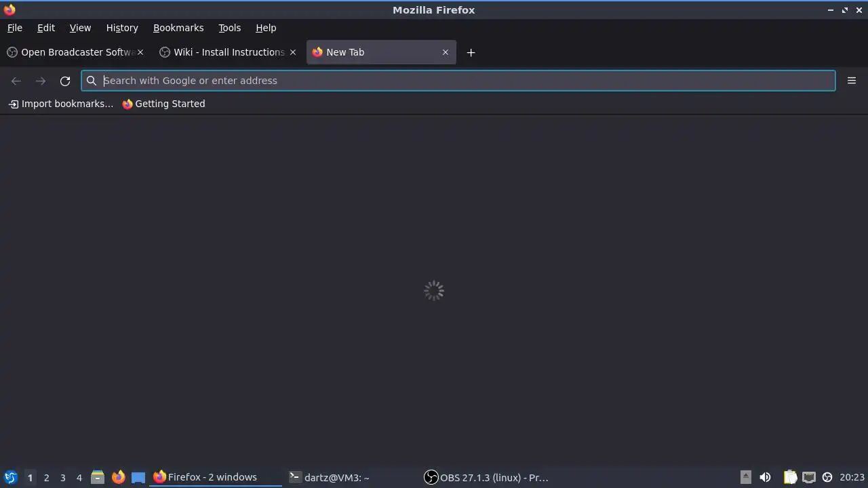Switch to workspace 3
Screen dimensions: 868x488
click(x=62, y=478)
